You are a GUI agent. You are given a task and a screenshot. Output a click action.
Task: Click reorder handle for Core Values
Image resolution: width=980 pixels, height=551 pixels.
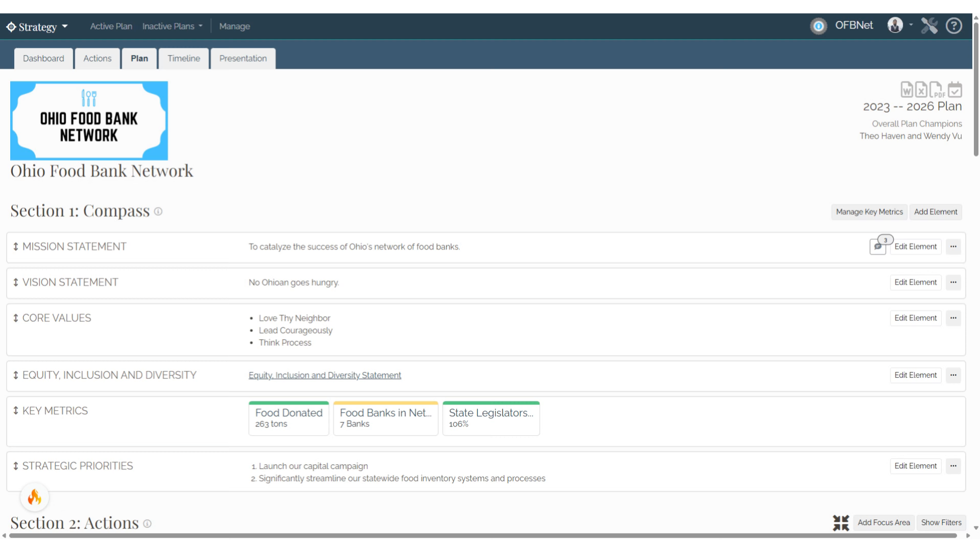[x=16, y=318]
